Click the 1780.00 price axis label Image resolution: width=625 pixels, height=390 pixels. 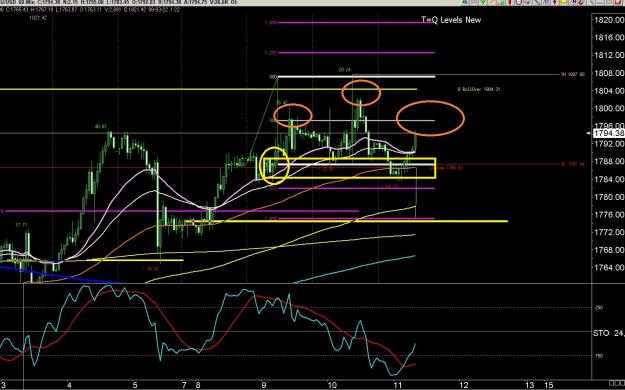(609, 197)
